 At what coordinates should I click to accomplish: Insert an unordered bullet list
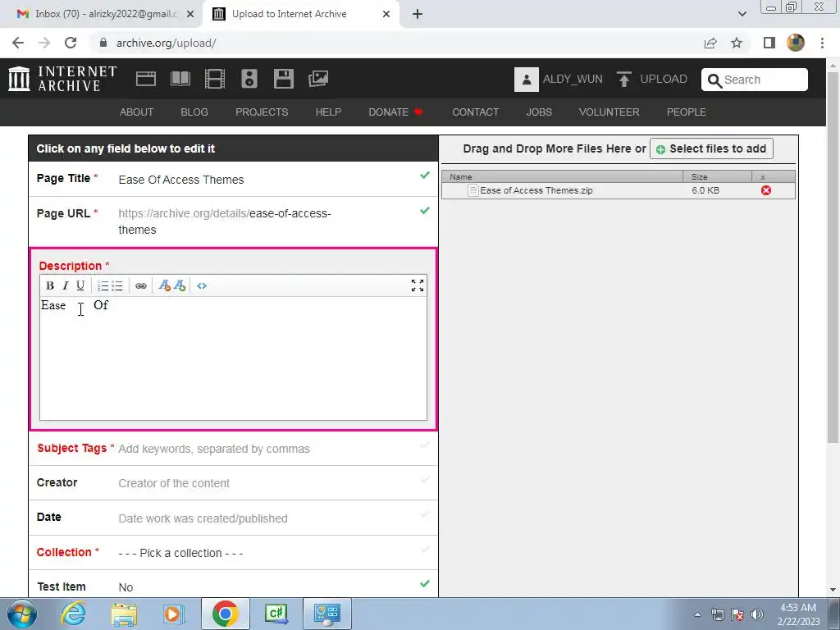coord(117,285)
